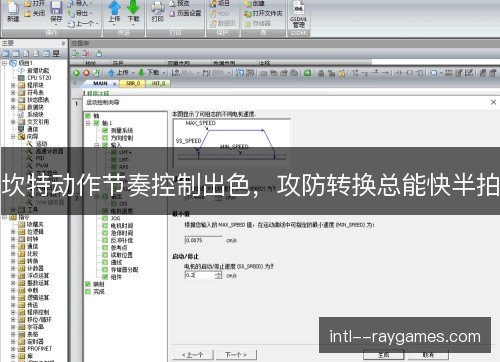This screenshot has height=362, width=500.
Task: Click the add-row icon in variable table toolbar
Action: pyautogui.click(x=76, y=53)
